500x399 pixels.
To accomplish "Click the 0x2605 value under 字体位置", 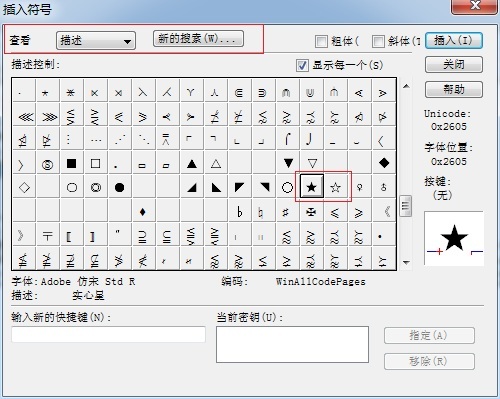I will pos(449,162).
